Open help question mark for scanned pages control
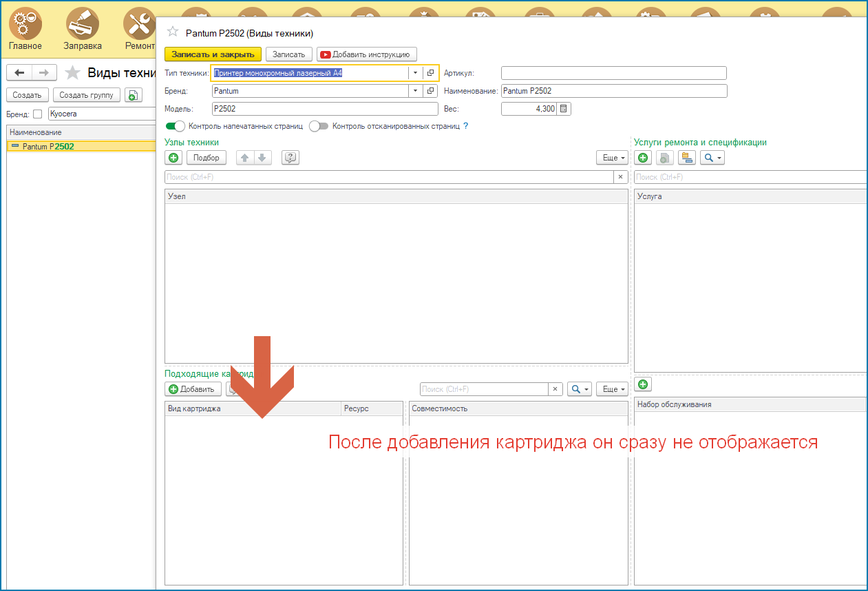868x591 pixels. (465, 126)
